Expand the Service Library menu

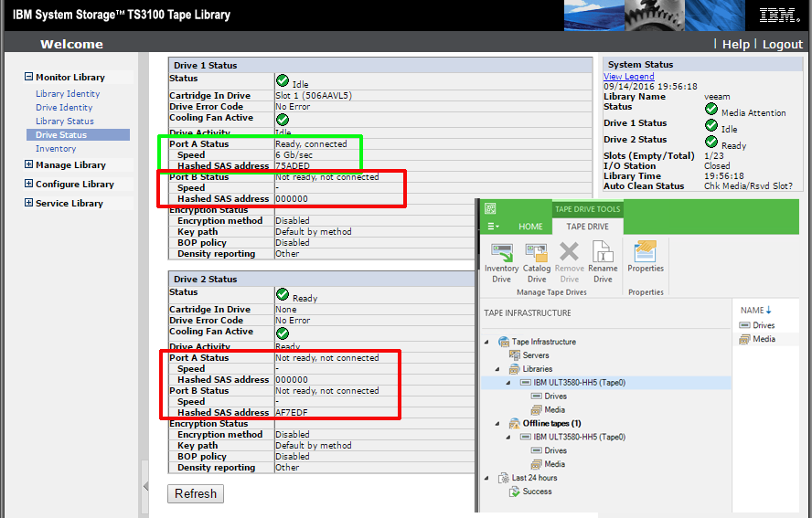(28, 203)
